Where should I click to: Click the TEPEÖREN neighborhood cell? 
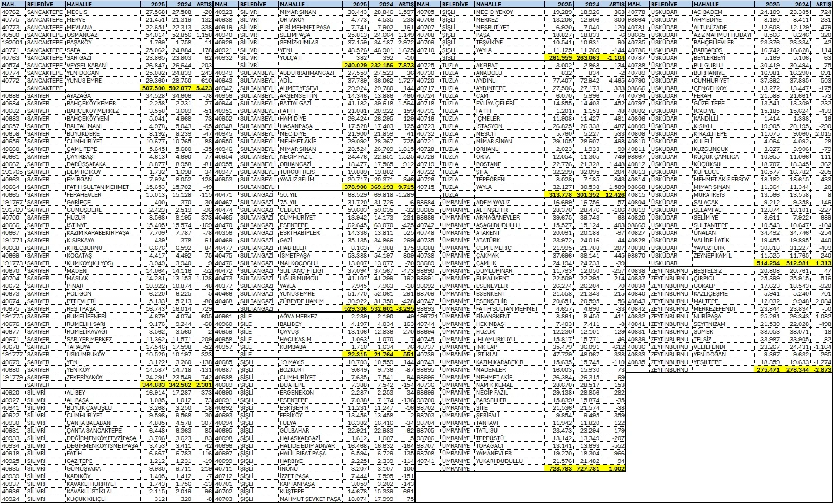click(x=491, y=179)
